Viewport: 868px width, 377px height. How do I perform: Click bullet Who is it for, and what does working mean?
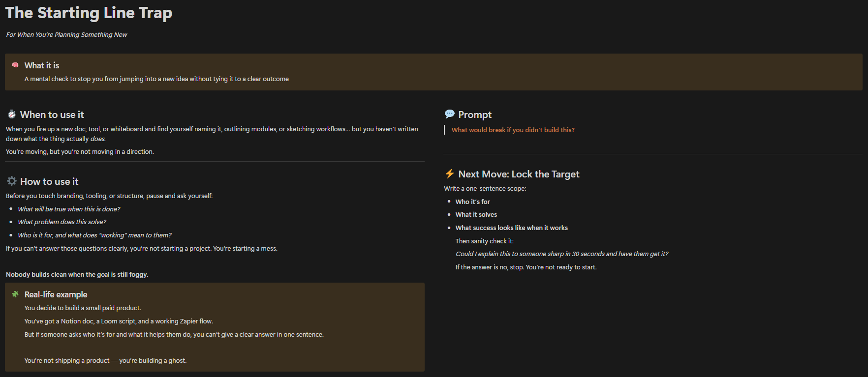click(x=94, y=235)
